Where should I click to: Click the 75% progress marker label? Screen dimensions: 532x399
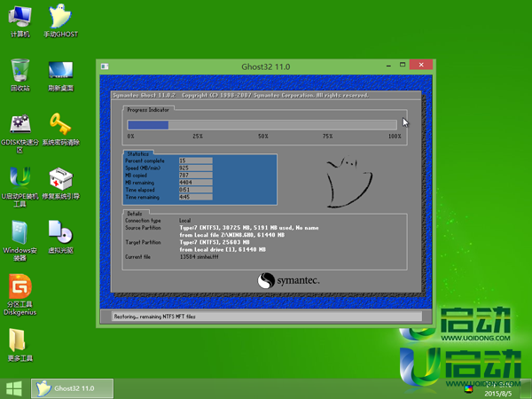(327, 136)
